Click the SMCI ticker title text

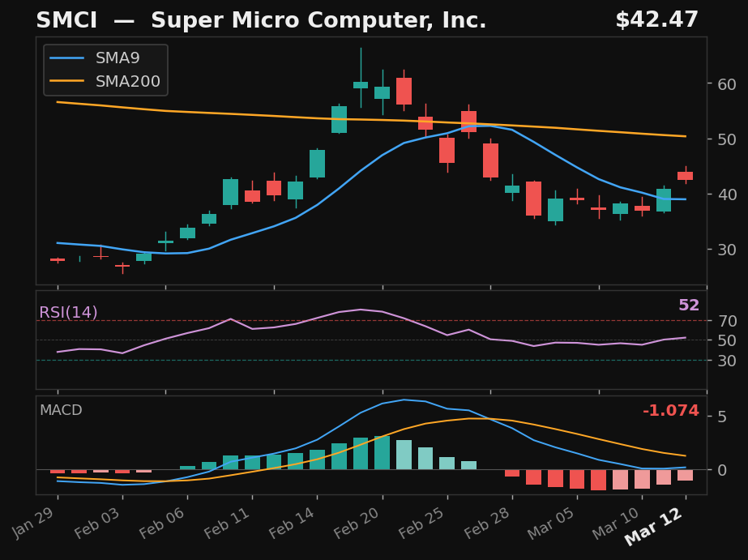(66, 20)
